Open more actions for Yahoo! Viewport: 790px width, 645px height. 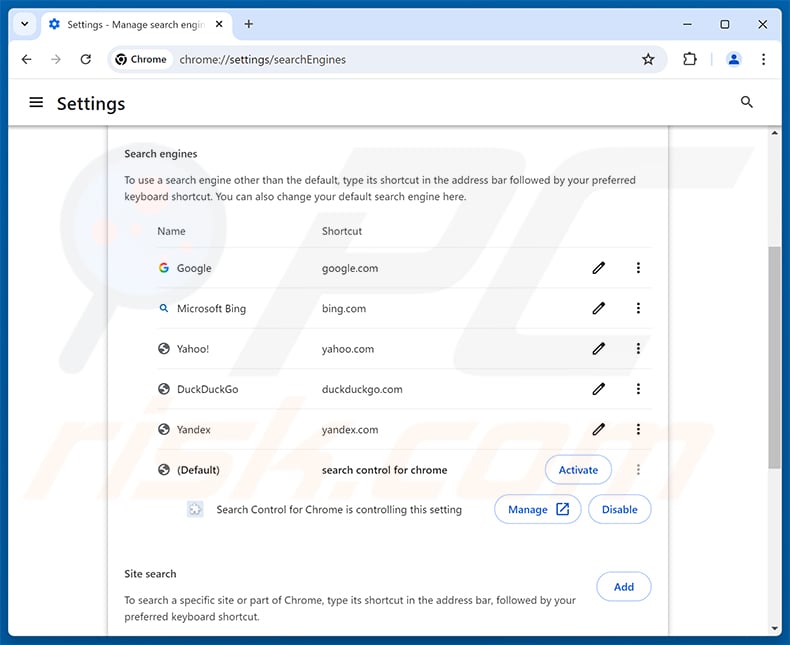638,349
